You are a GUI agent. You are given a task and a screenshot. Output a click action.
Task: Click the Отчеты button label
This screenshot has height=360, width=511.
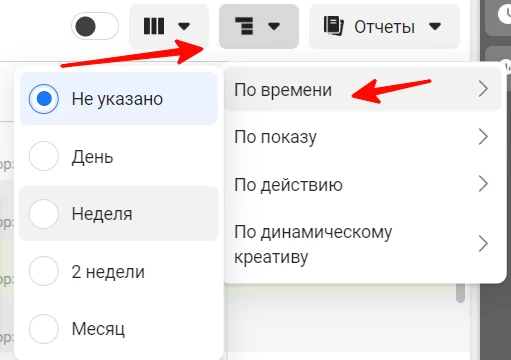(x=384, y=27)
